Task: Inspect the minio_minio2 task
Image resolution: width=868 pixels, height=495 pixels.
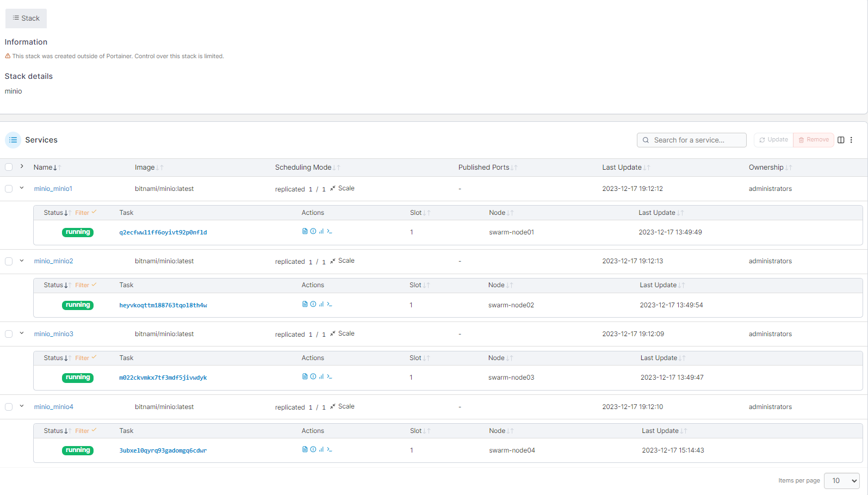Action: click(313, 304)
